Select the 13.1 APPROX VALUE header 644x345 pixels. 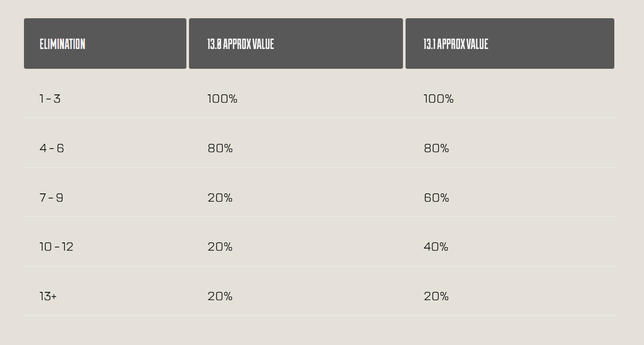tap(510, 44)
